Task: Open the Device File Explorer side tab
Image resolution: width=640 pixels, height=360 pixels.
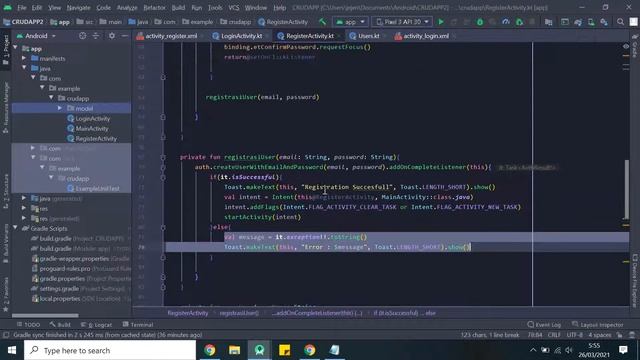Action: coord(635,280)
